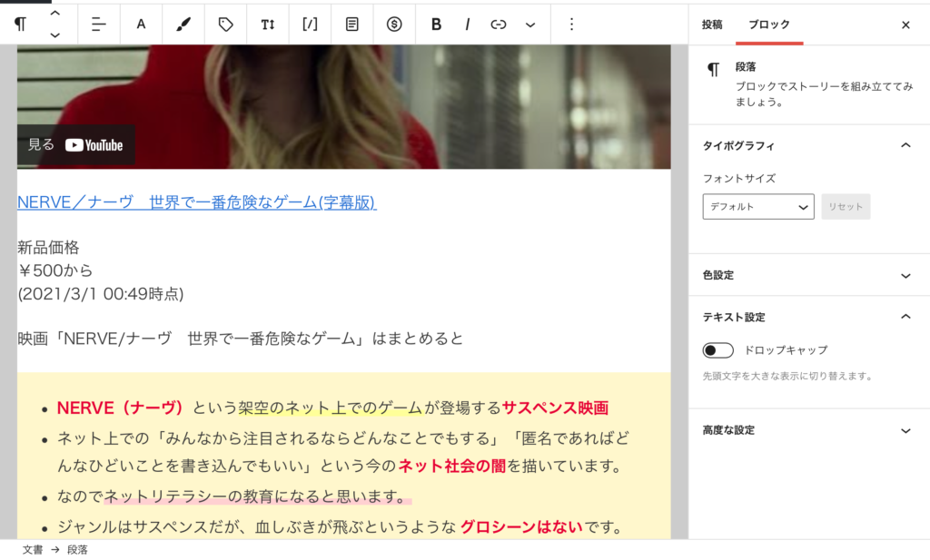Image resolution: width=930 pixels, height=560 pixels.
Task: Click the highlighted text ネットリテラシーの教育になると思います
Action: tap(254, 496)
